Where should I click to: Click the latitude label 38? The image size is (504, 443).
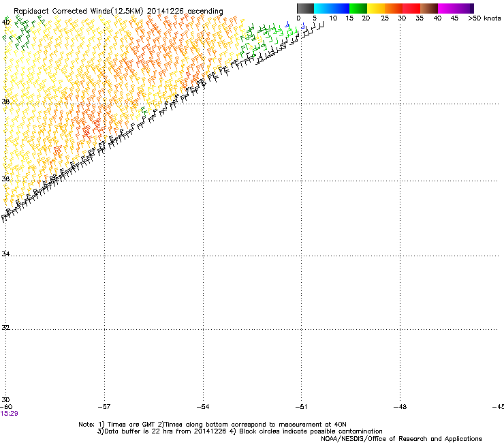pos(5,102)
